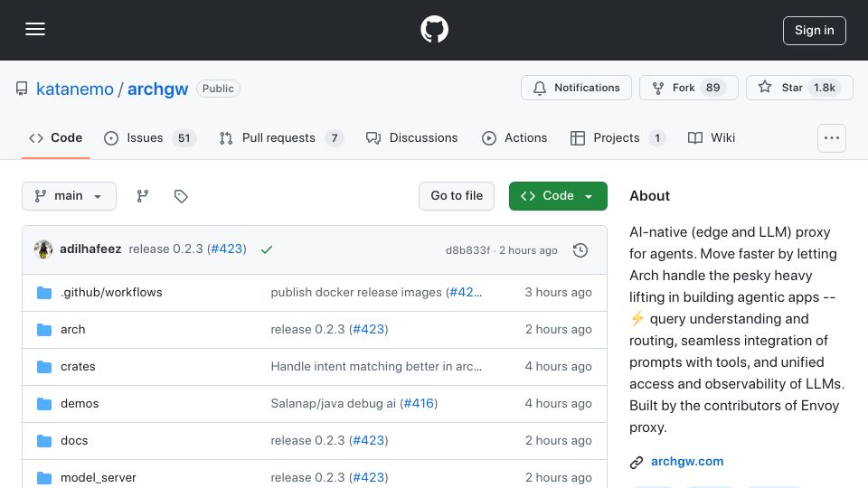Switch to the Issues tab
The height and width of the screenshot is (488, 868).
point(149,137)
